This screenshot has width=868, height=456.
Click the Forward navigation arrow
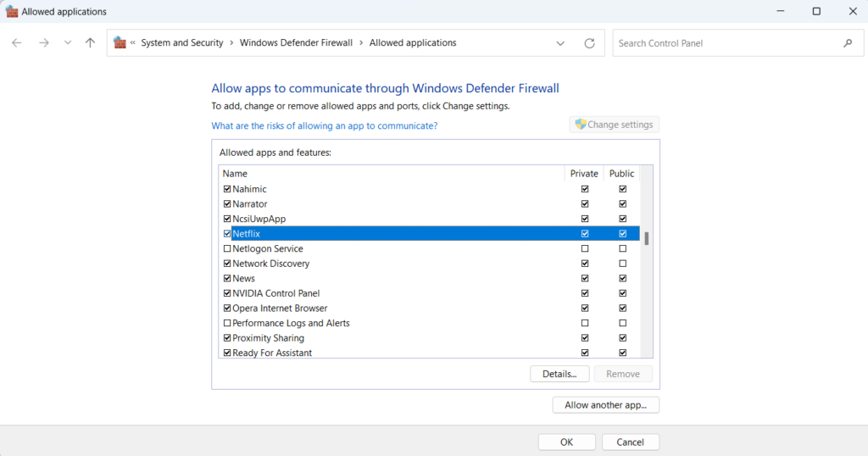point(43,43)
